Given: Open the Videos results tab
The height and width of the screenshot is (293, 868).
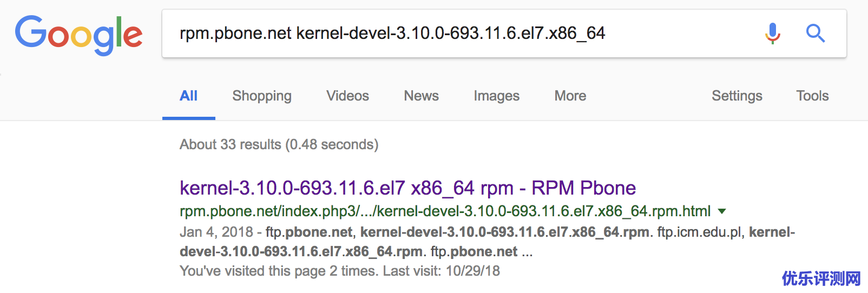Looking at the screenshot, I should (x=347, y=96).
